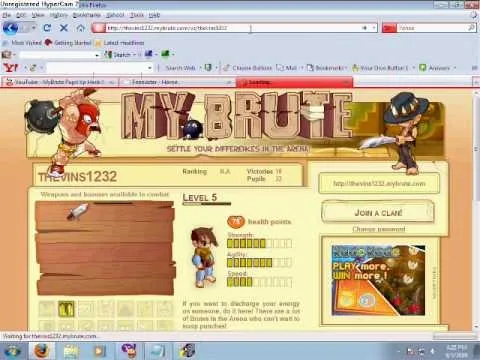This screenshot has height=360, width=480.
Task: Open the History menu
Action: [x=59, y=15]
